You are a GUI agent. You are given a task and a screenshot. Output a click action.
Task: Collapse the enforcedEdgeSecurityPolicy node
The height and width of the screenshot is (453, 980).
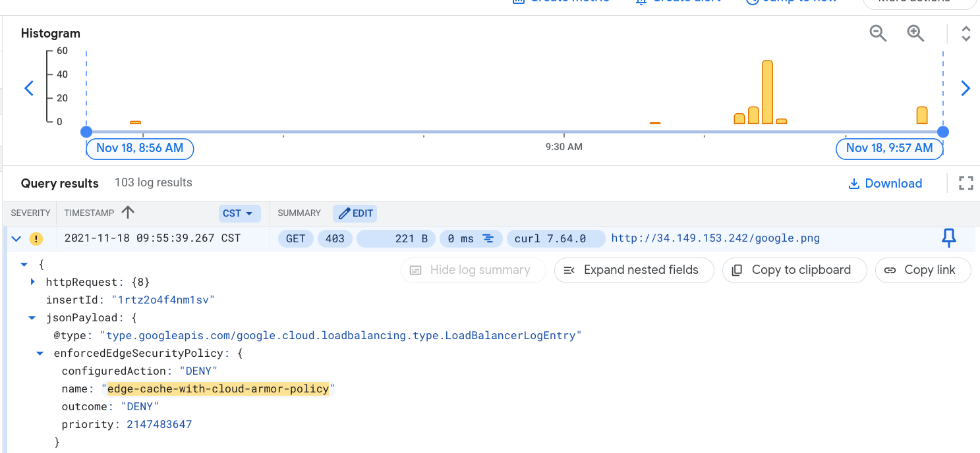point(41,354)
